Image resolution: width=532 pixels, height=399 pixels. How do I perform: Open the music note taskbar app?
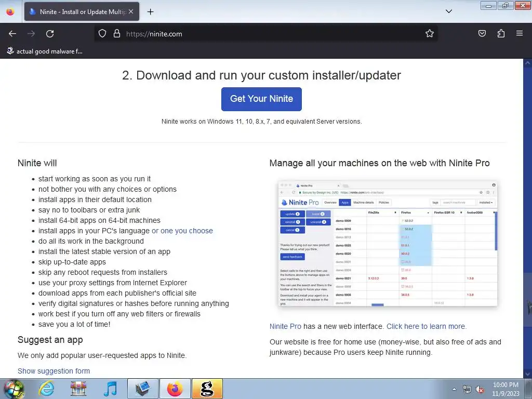[110, 389]
